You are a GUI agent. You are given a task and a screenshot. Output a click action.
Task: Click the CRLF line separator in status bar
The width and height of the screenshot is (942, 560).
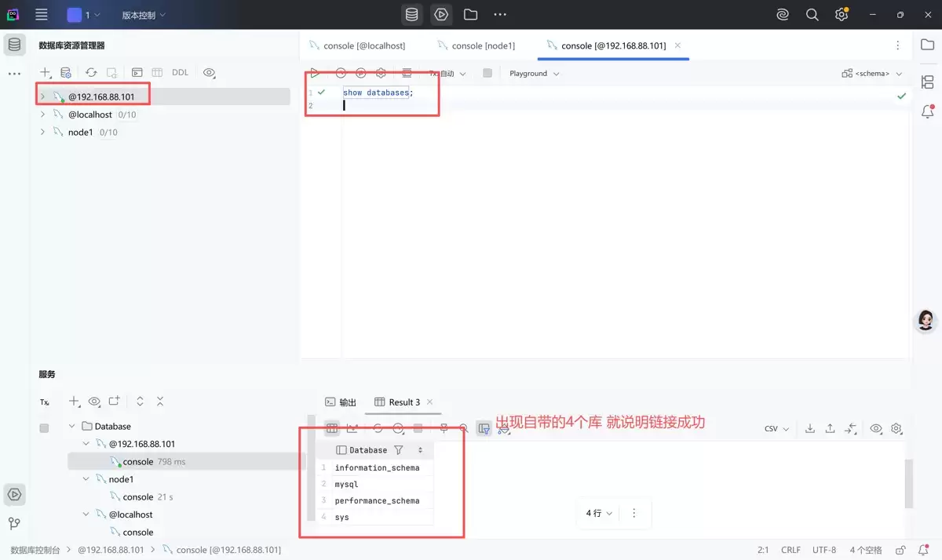pos(790,550)
